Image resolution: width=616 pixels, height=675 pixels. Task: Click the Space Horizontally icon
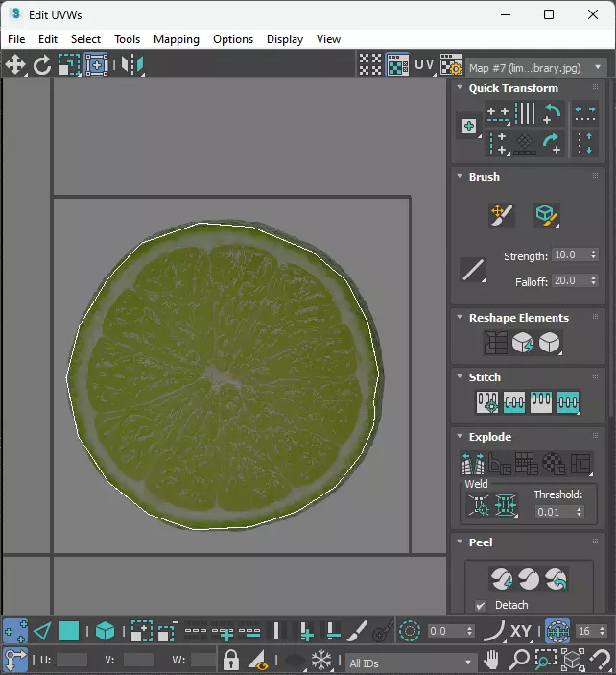[585, 114]
